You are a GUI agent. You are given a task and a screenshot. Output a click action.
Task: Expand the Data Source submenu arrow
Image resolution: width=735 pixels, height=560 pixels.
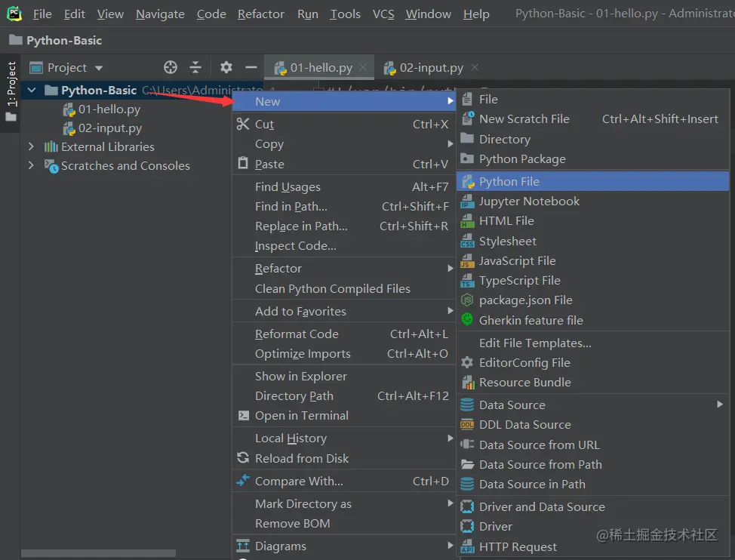click(x=720, y=405)
